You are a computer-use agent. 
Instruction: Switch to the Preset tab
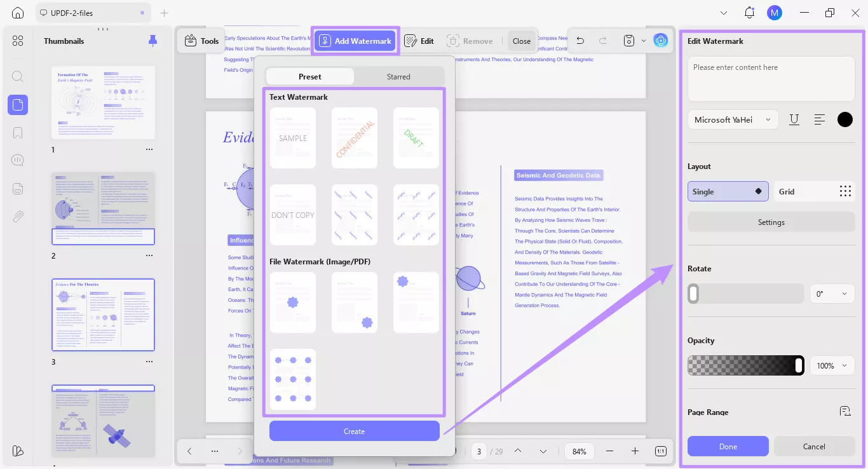pyautogui.click(x=310, y=76)
